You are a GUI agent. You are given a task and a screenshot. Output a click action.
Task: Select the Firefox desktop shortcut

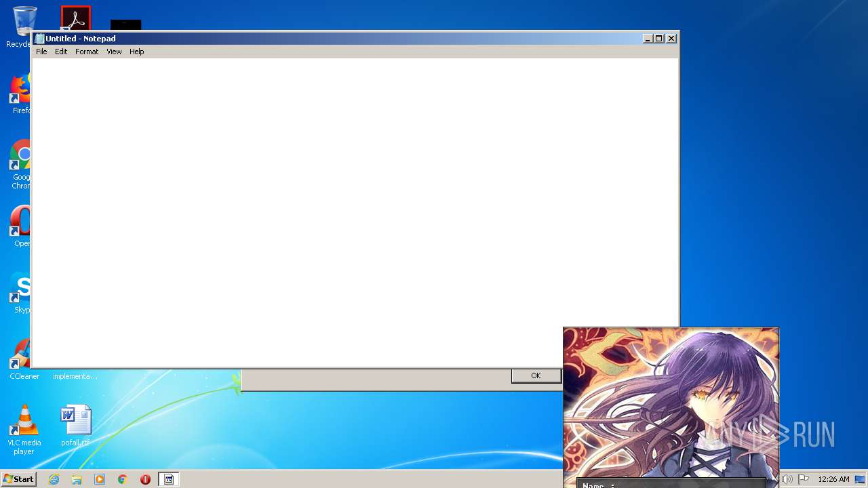click(x=20, y=94)
